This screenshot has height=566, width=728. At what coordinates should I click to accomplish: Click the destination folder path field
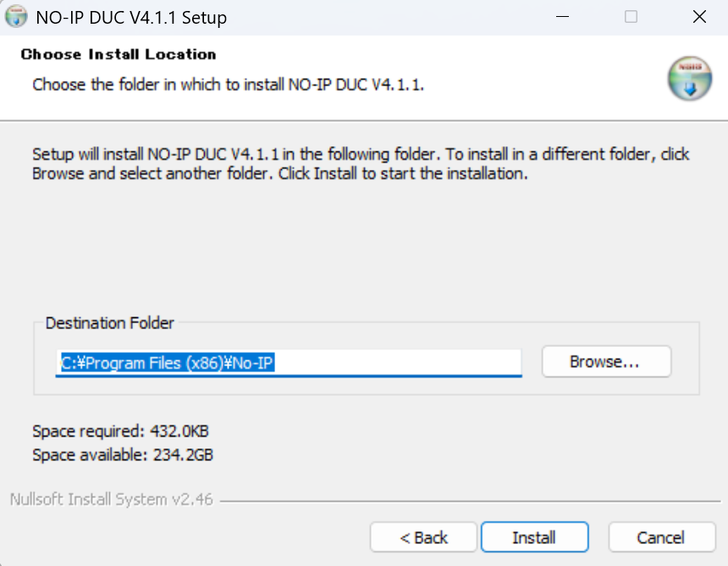coord(289,363)
